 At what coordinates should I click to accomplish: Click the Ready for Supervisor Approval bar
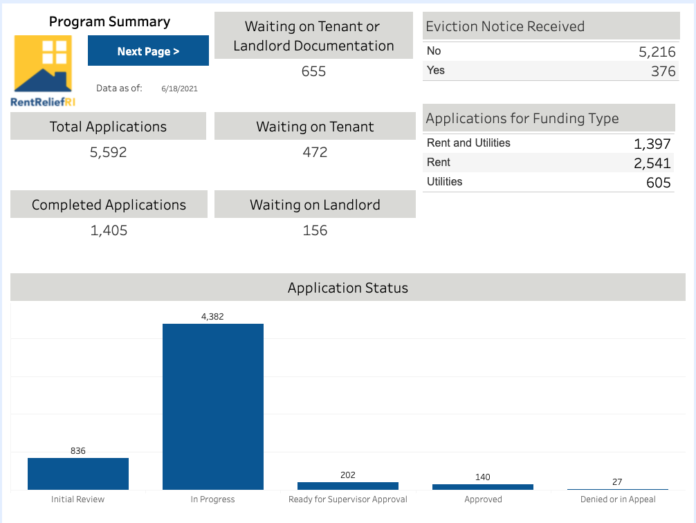(x=348, y=486)
